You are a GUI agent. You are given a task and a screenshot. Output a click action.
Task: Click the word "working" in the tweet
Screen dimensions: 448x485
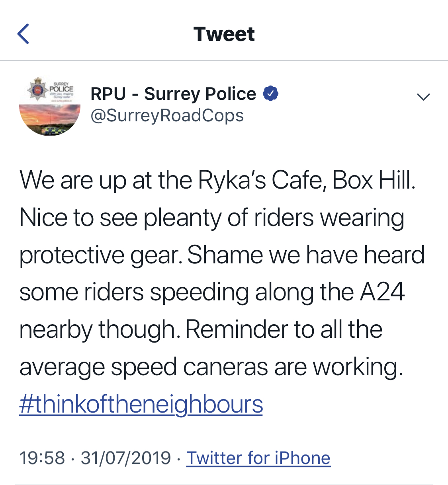pos(358,367)
